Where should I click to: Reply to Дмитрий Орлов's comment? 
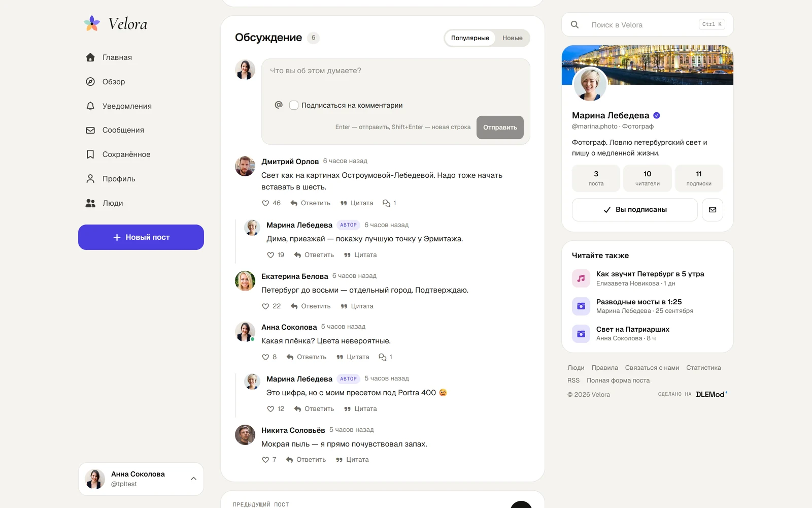(x=310, y=203)
